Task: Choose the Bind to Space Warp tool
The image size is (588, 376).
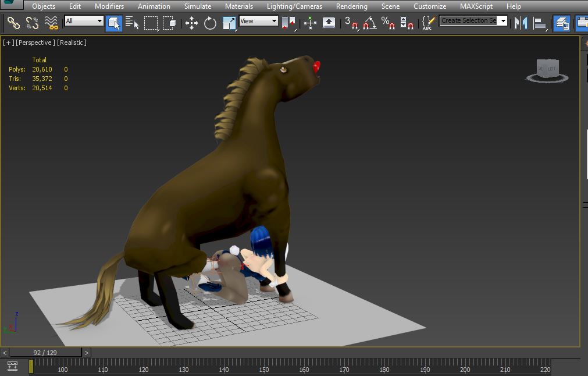Action: pos(51,23)
